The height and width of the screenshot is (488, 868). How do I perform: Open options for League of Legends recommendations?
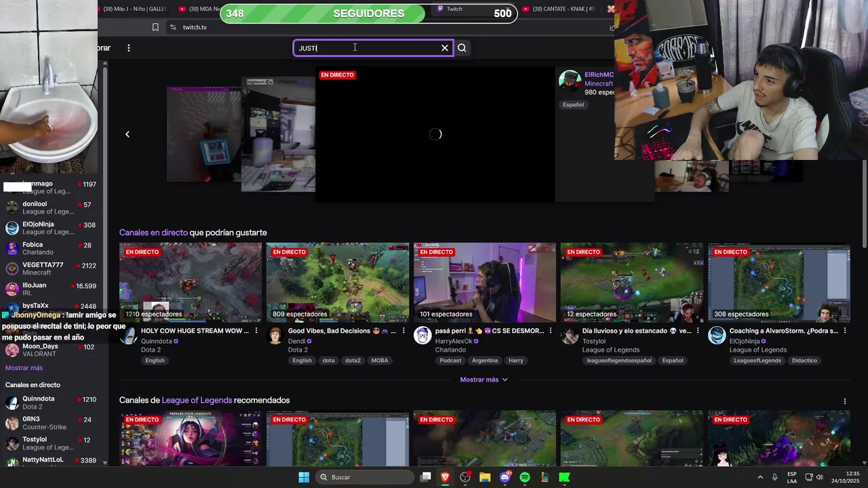coord(845,401)
